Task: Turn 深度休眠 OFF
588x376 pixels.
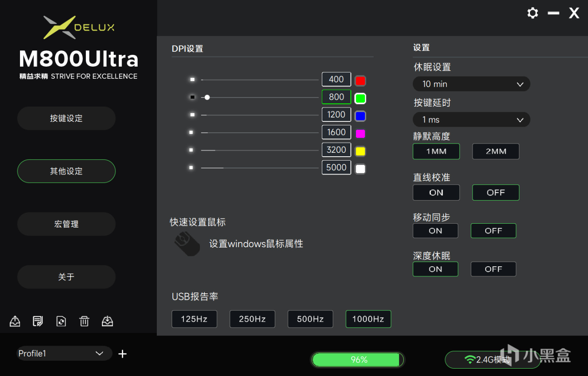Action: pyautogui.click(x=493, y=269)
